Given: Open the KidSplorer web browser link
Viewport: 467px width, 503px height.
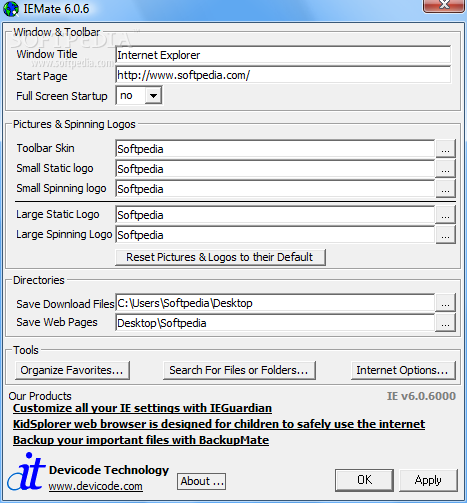Looking at the screenshot, I should (219, 424).
